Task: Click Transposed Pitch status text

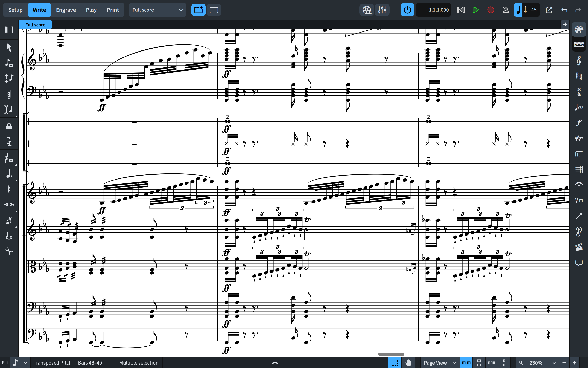Action: pos(52,363)
